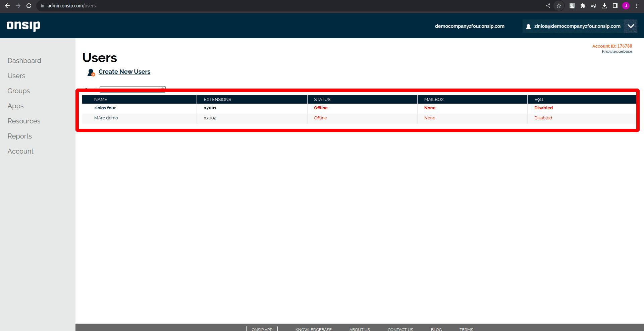Screen dimensions: 644x331
Task: Click the ONSIP APP footer button
Action: [x=262, y=329]
